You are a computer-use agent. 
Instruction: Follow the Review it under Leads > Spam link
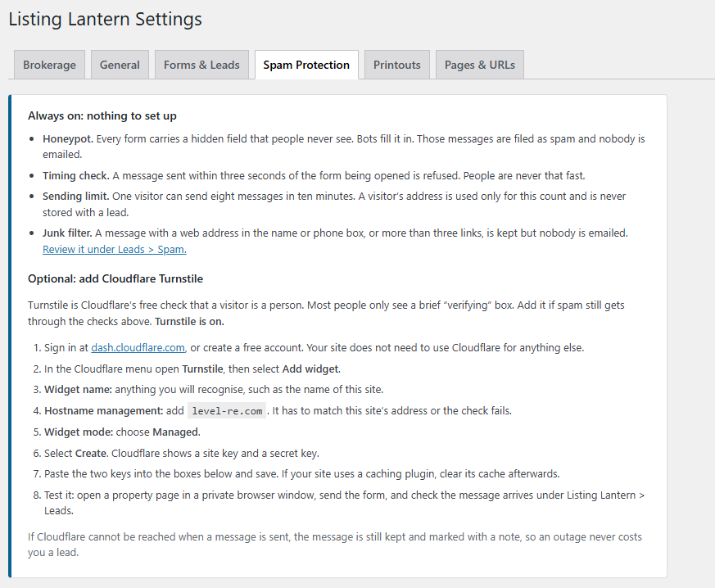115,249
